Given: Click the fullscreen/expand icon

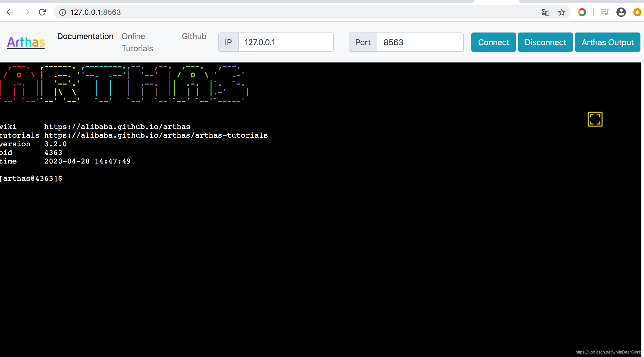Looking at the screenshot, I should [595, 120].
